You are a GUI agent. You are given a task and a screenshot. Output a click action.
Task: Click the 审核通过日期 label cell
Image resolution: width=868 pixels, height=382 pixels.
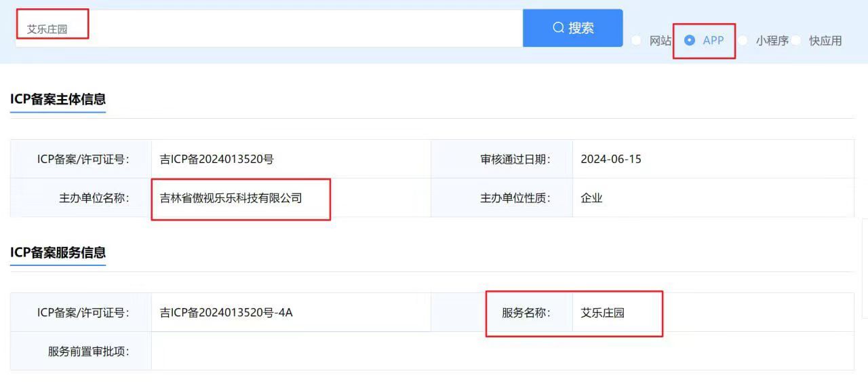click(x=502, y=159)
